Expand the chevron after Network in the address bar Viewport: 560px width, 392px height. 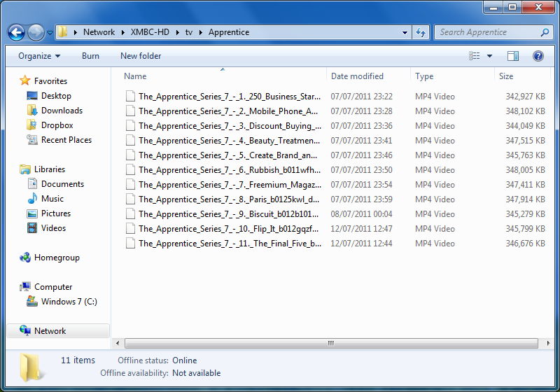pos(123,32)
